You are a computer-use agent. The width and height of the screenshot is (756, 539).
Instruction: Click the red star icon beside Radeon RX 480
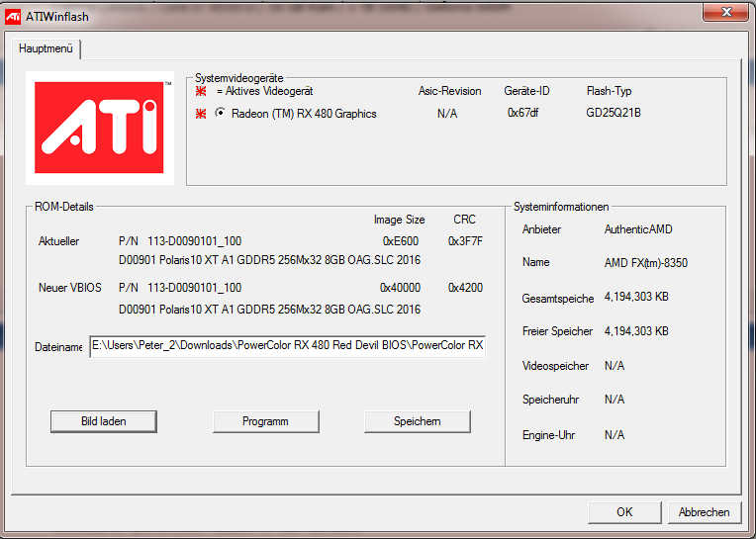click(x=201, y=114)
